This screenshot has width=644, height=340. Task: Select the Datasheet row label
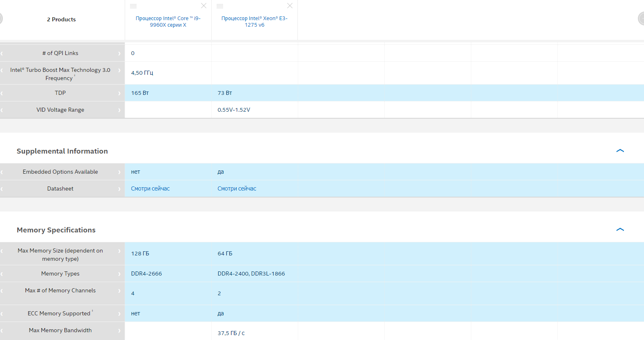pyautogui.click(x=60, y=188)
